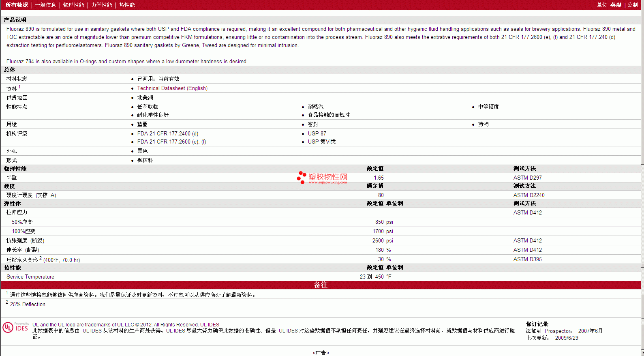Click the 低萃取物 feature

(x=148, y=107)
